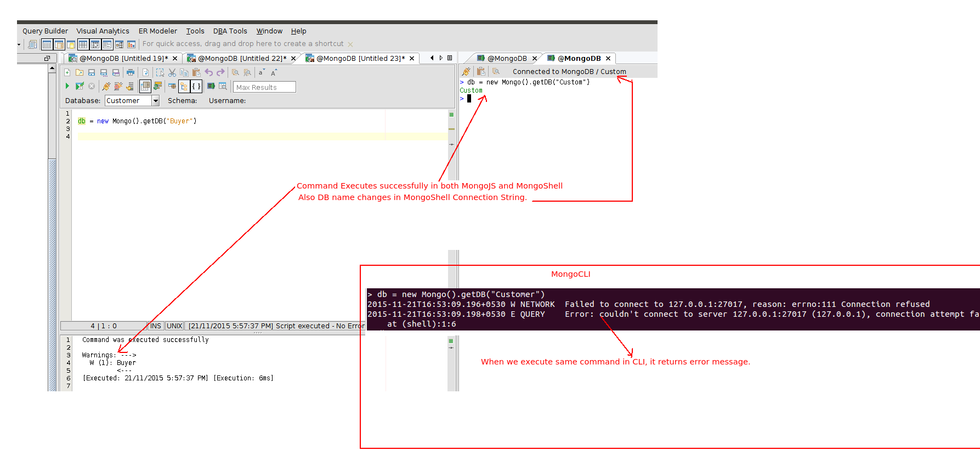980x456 pixels.
Task: Click the increase font size 'A' icon
Action: pos(274,72)
